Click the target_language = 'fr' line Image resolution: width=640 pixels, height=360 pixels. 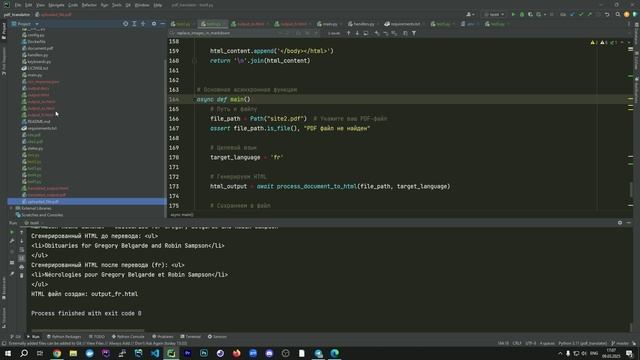click(247, 157)
